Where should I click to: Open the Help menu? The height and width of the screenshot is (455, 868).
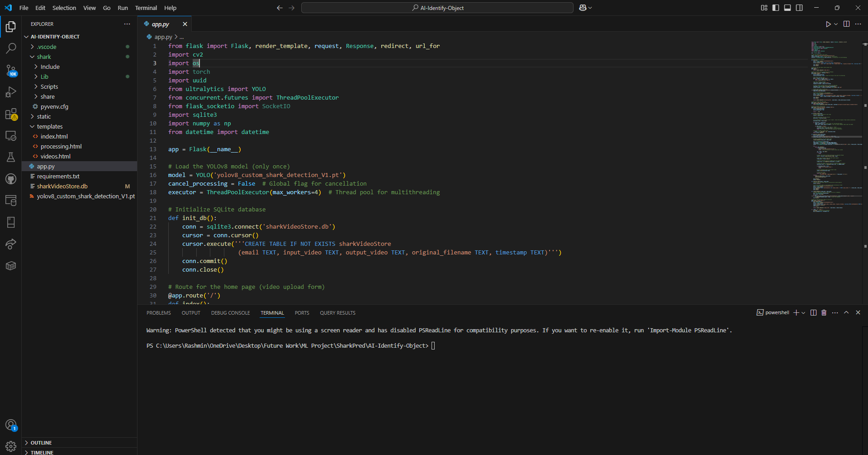click(x=171, y=8)
